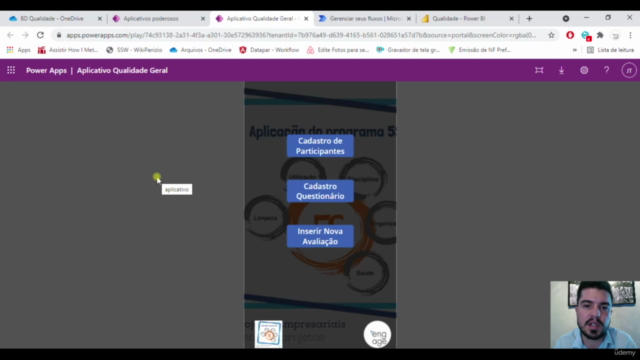Open the Extensions puzzle piece menu
Image resolution: width=640 pixels, height=360 pixels.
(600, 36)
